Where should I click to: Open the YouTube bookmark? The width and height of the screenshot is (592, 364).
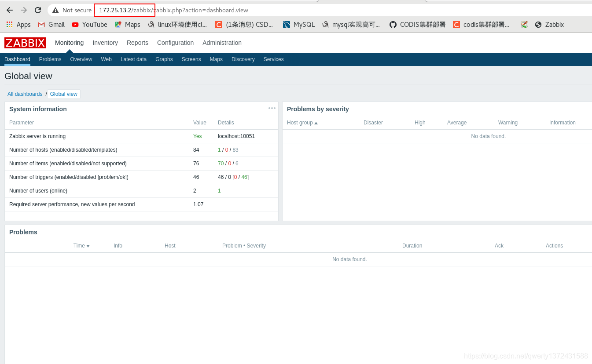(x=89, y=25)
